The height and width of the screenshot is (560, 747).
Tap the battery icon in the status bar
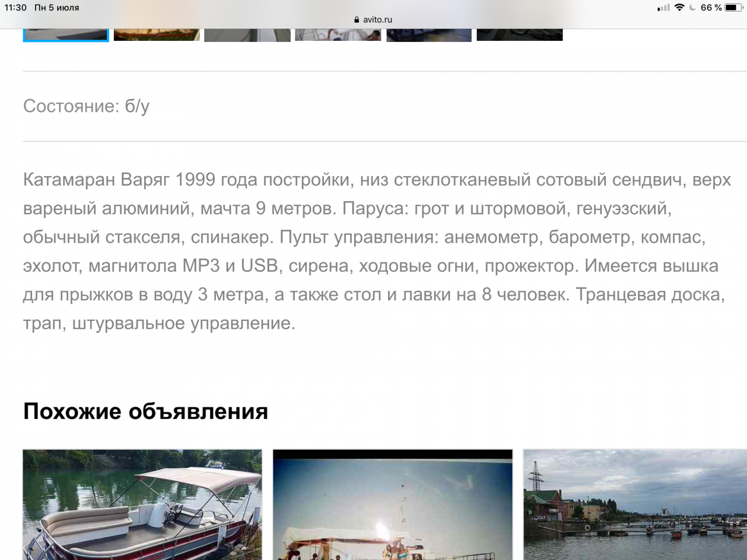pyautogui.click(x=733, y=8)
